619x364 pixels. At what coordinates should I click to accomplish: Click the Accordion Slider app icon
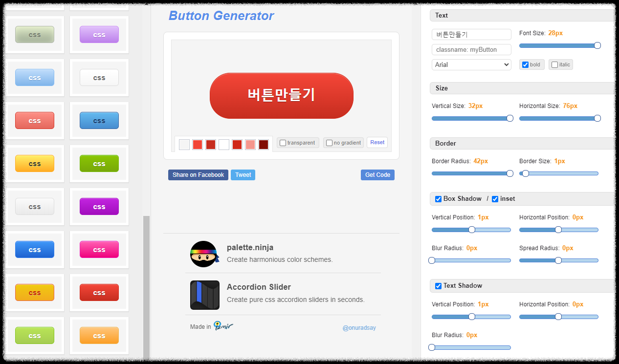pos(204,295)
